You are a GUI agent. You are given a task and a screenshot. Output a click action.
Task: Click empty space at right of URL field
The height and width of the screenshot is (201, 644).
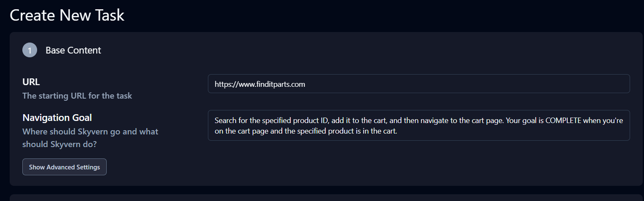pyautogui.click(x=548, y=84)
